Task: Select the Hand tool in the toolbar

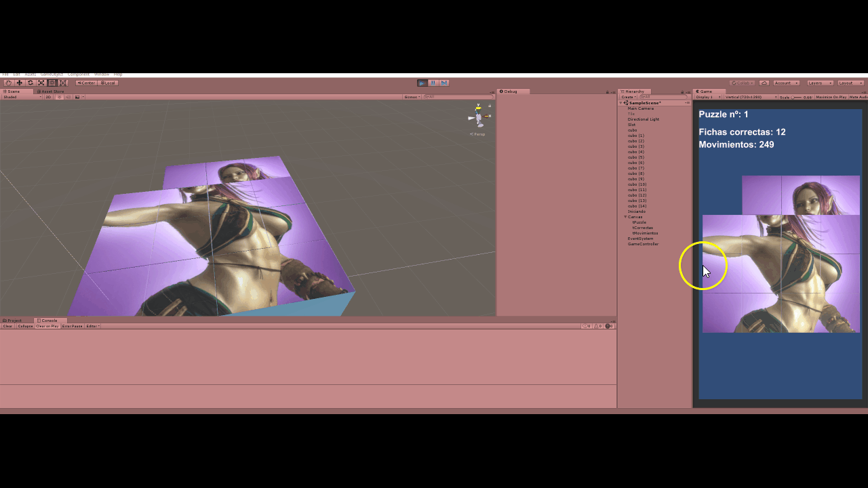Action: (8, 83)
